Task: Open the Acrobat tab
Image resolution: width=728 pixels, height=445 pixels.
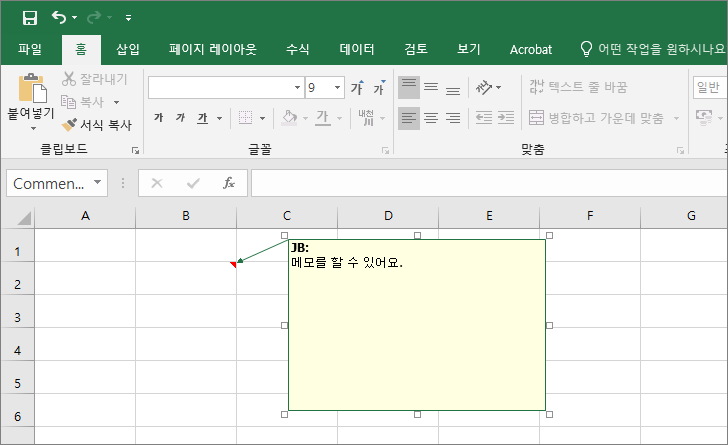Action: (x=531, y=49)
